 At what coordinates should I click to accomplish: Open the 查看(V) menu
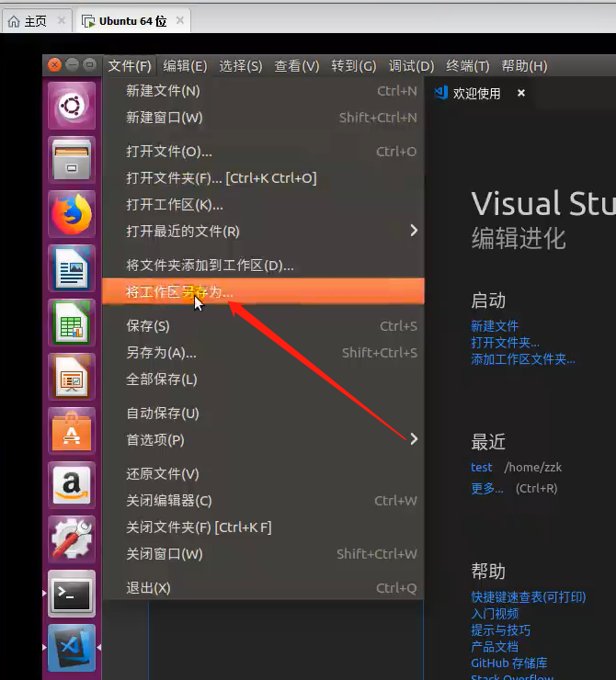[297, 66]
